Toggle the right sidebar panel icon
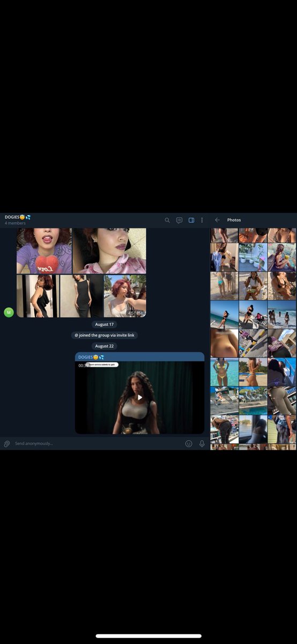The width and height of the screenshot is (297, 644). 191,220
